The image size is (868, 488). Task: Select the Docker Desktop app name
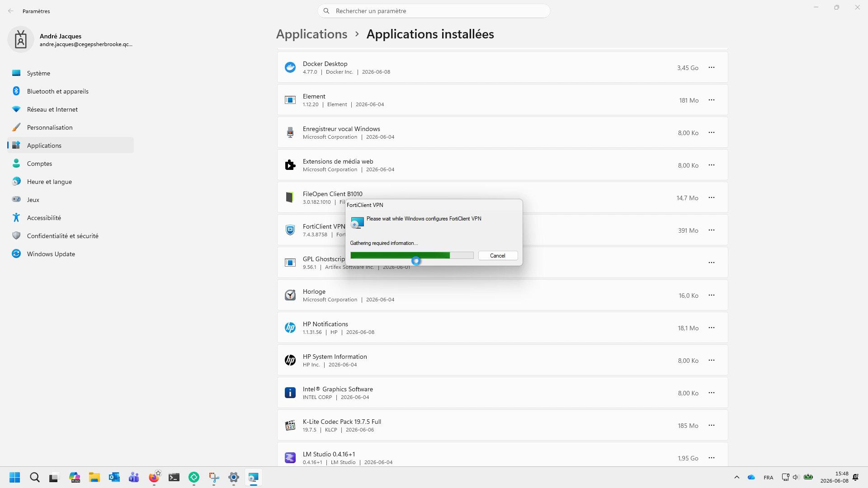(325, 64)
